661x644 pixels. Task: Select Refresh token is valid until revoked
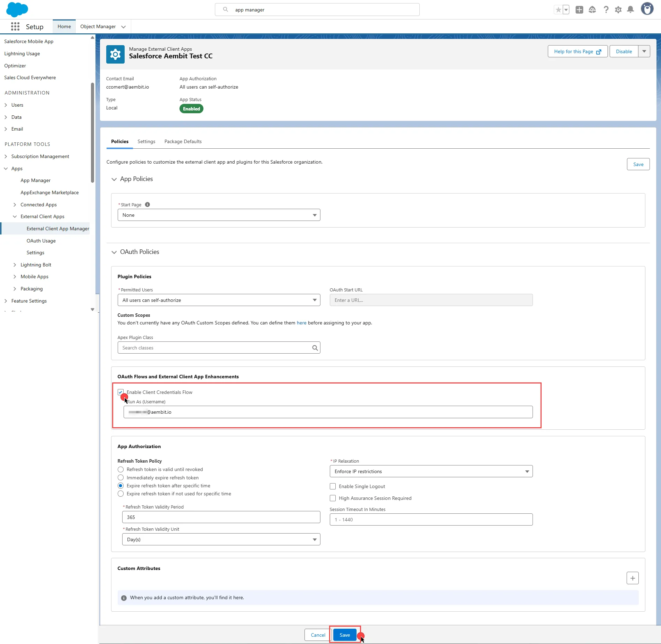tap(120, 469)
